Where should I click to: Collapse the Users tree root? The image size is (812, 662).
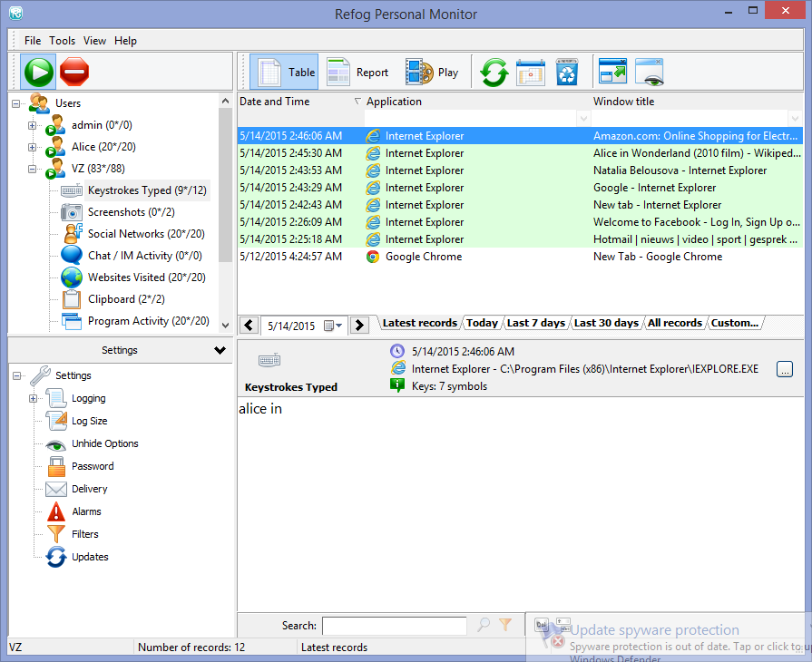pos(16,103)
